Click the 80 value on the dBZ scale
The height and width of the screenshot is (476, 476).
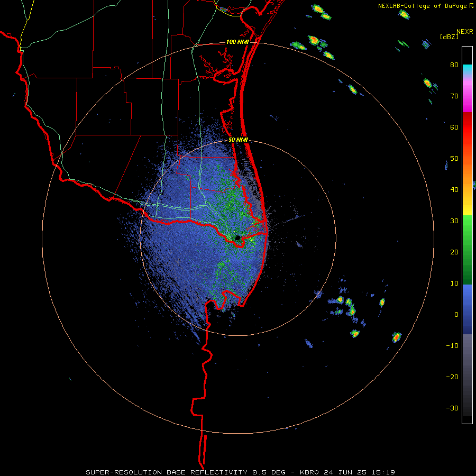point(454,65)
